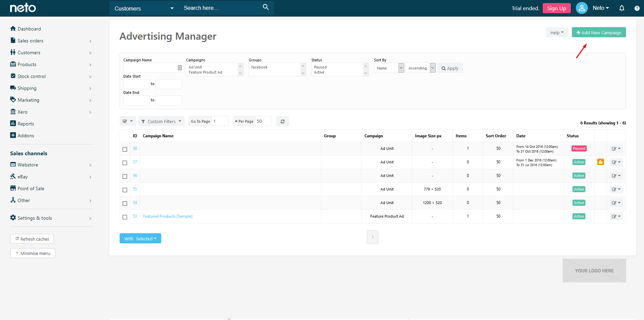The image size is (644, 320).
Task: Click page 1 pagination button
Action: click(x=372, y=237)
